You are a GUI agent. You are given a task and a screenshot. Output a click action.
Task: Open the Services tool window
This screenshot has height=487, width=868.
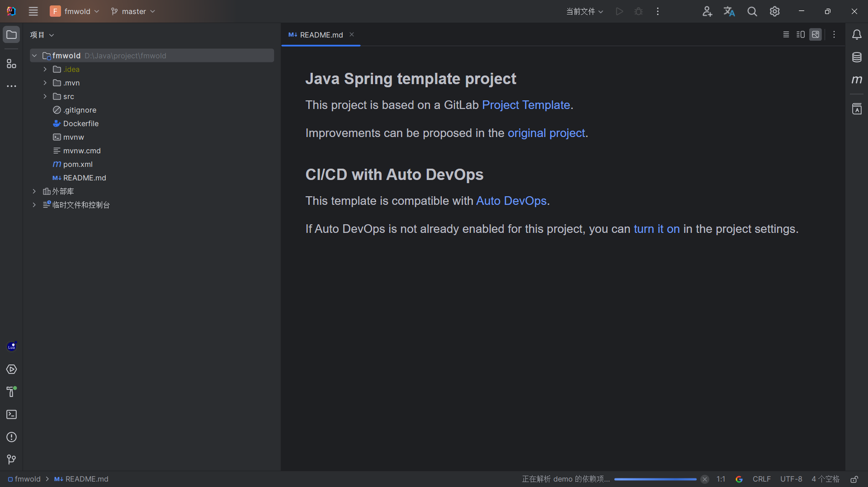pos(11,369)
